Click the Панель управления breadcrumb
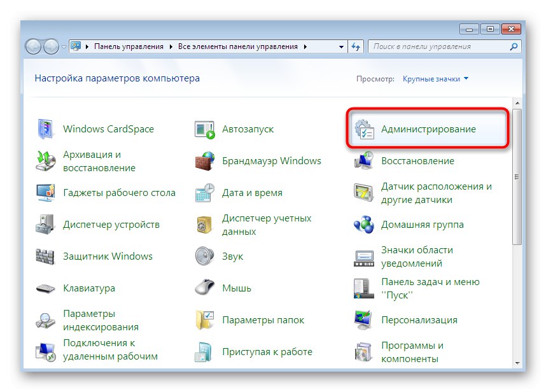 tap(129, 46)
